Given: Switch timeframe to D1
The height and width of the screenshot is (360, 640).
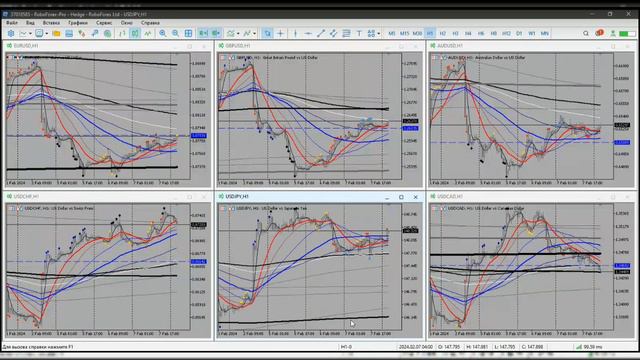Looking at the screenshot, I should [519, 33].
